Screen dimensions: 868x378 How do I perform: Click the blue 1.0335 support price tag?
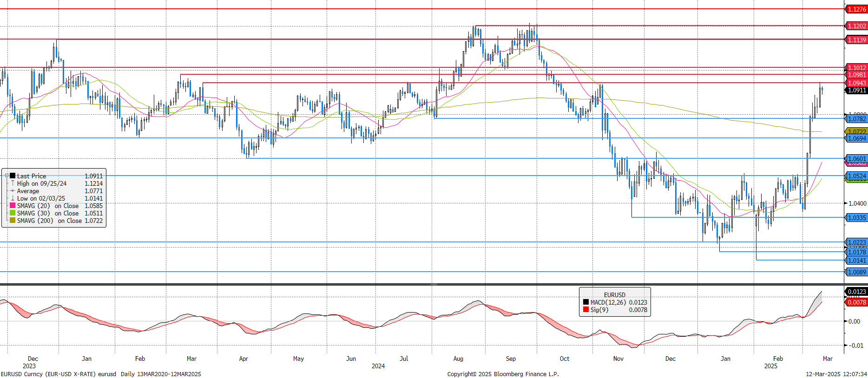point(856,218)
